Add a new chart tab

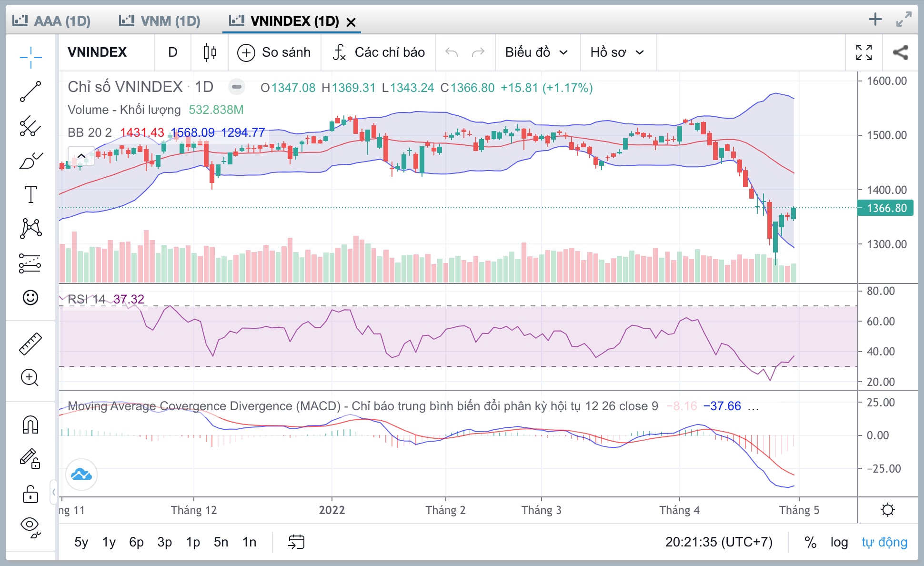875,20
